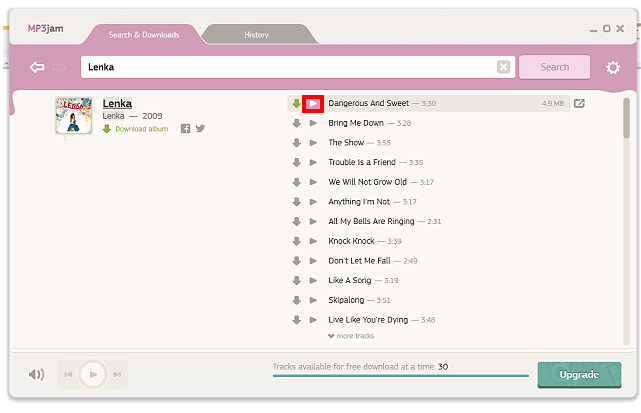Screen dimensions: 641x413
Task: Click the Upgrade button
Action: [579, 375]
